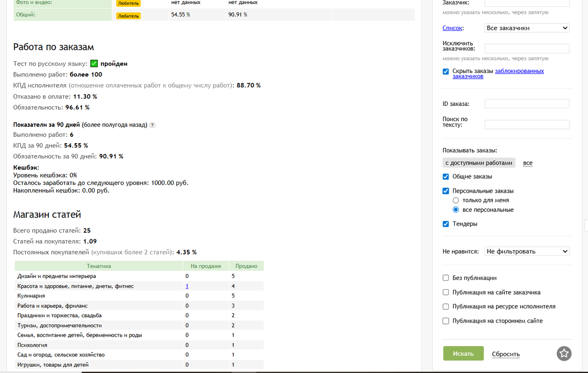Image resolution: width=588 pixels, height=373 pixels.
Task: Open the Не фильтровать dropdown
Action: [527, 251]
